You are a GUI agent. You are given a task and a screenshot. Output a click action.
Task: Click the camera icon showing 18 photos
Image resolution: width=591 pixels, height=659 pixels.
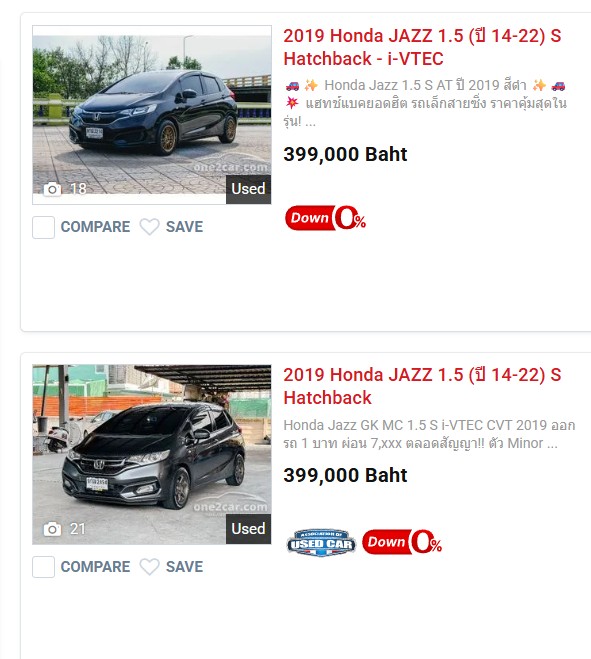(53, 189)
